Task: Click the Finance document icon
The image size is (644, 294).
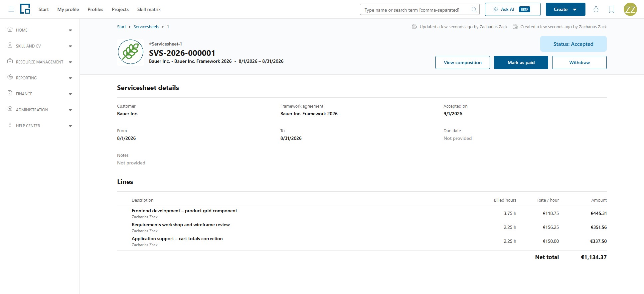Action: click(10, 93)
